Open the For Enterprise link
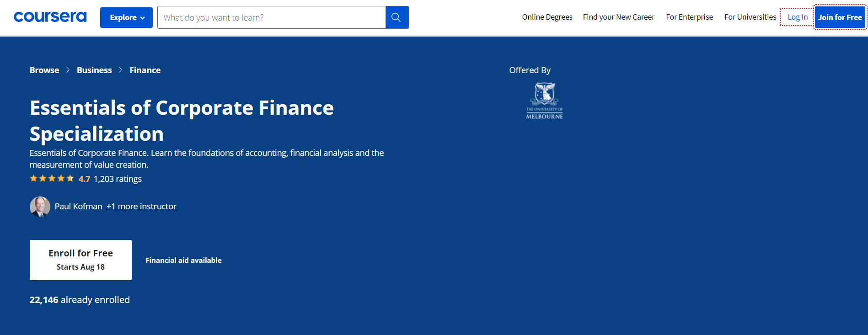The image size is (868, 335). 689,17
